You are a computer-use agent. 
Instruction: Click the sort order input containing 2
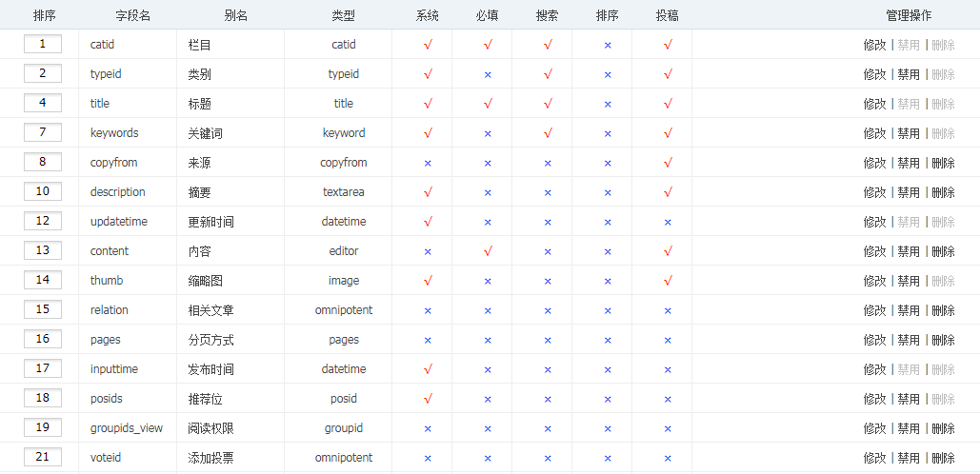pyautogui.click(x=43, y=73)
